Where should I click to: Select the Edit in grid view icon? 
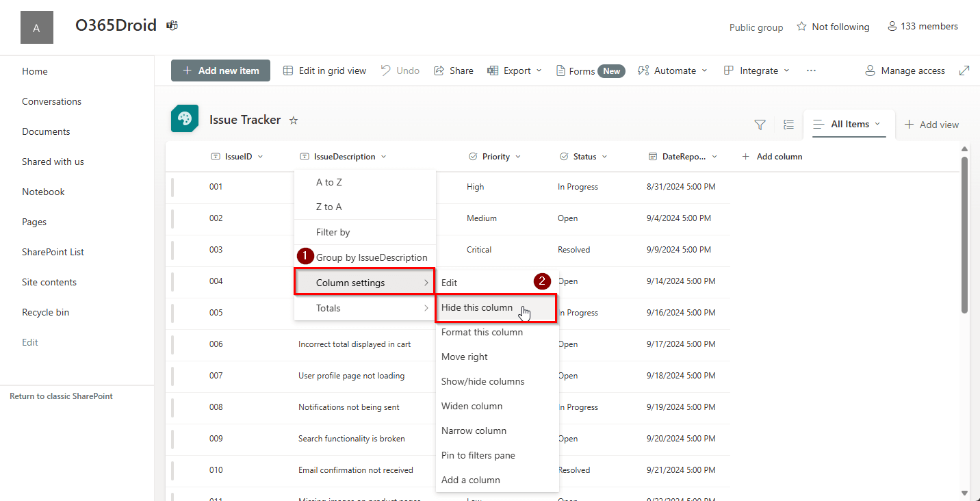(289, 70)
